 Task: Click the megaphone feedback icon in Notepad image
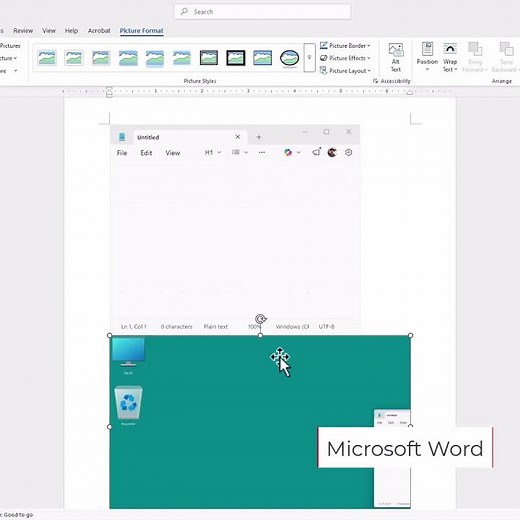[x=316, y=152]
